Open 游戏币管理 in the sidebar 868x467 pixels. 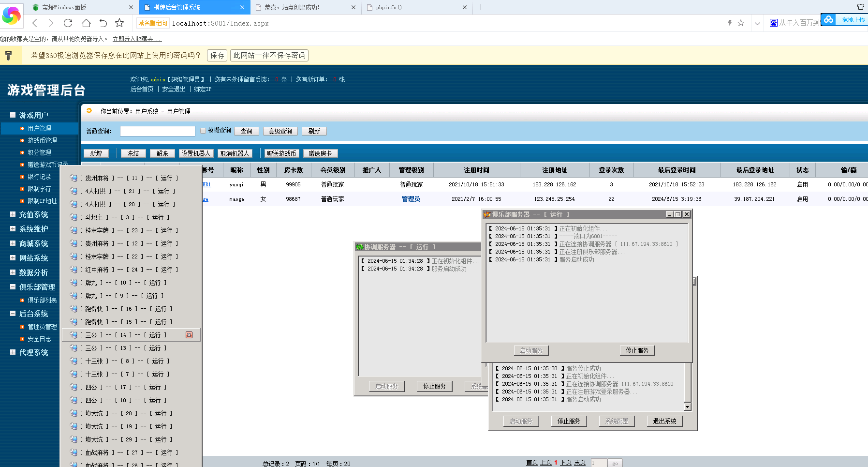(42, 140)
